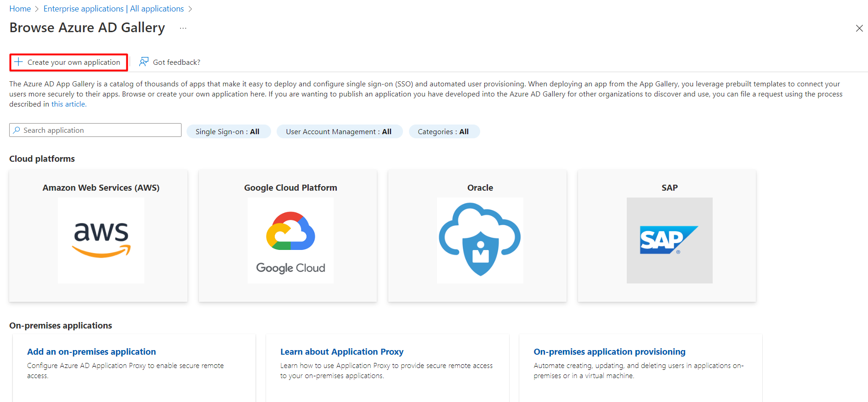Screen dimensions: 868x402
Task: Click the On-premises applications section heading
Action: (61, 325)
